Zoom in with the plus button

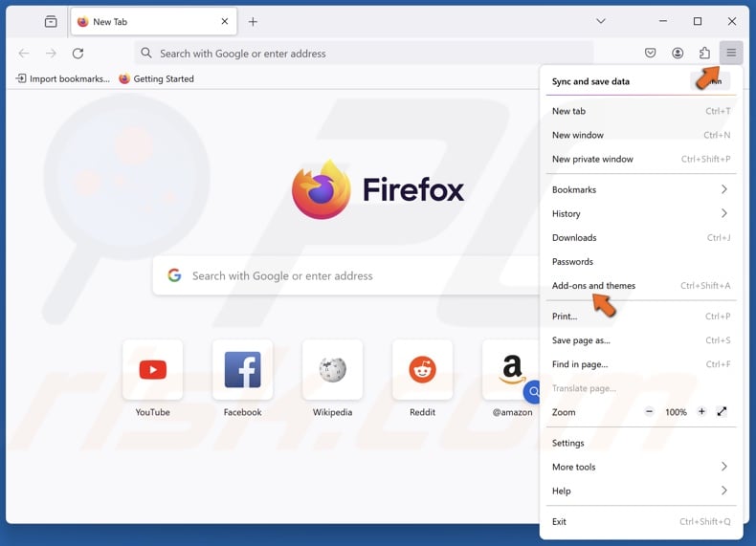(701, 411)
